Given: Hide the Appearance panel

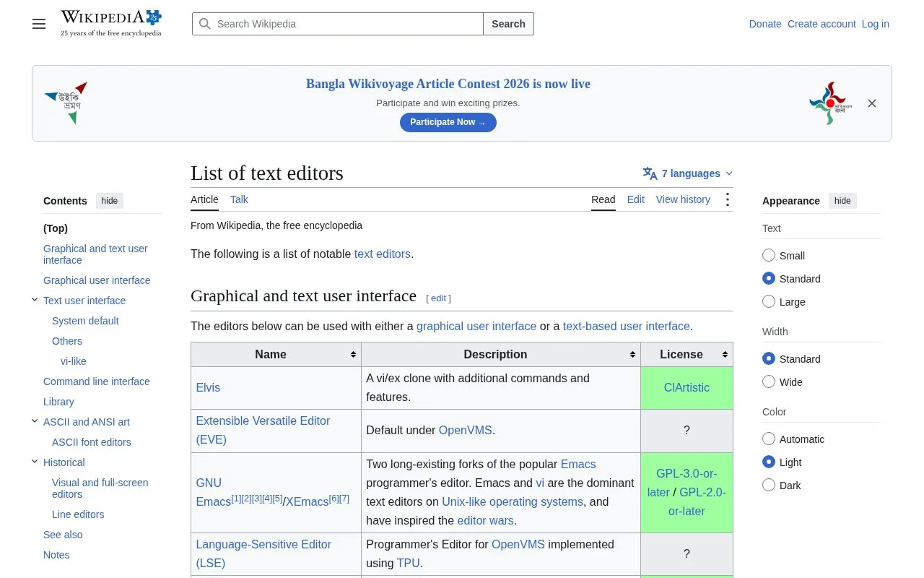Looking at the screenshot, I should point(842,201).
